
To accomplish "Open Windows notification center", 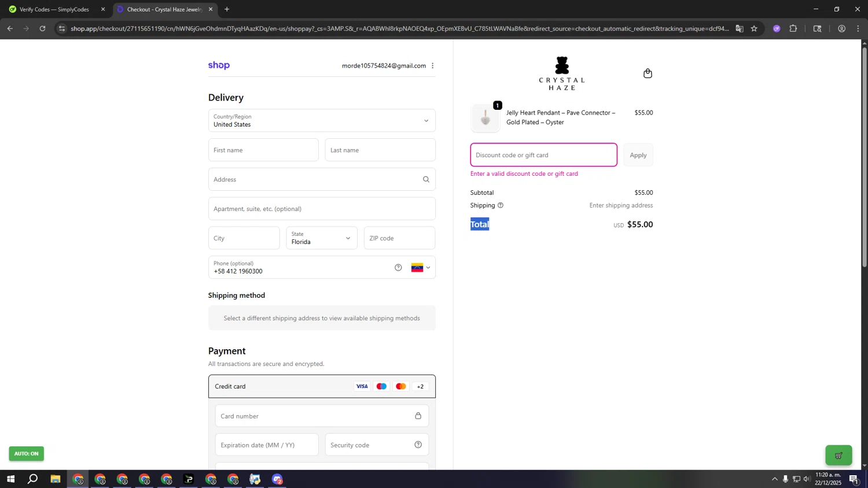I will (x=854, y=479).
